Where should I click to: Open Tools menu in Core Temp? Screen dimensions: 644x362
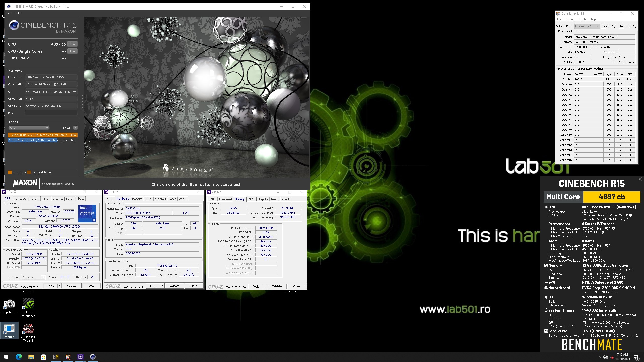583,19
